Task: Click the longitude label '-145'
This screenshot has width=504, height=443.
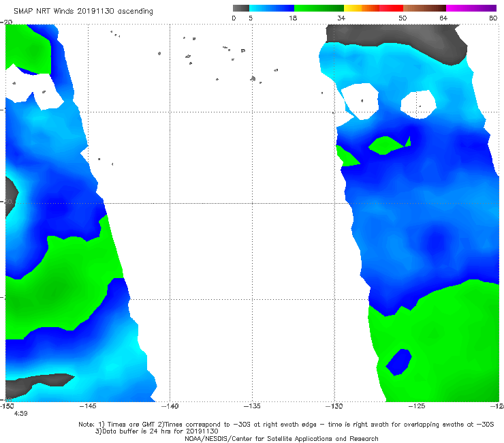Action: (88, 406)
